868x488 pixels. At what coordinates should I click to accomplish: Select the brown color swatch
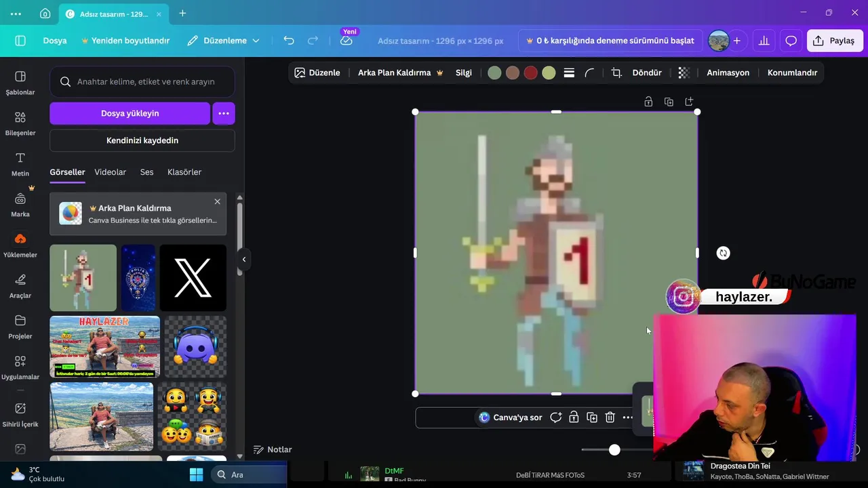(513, 73)
